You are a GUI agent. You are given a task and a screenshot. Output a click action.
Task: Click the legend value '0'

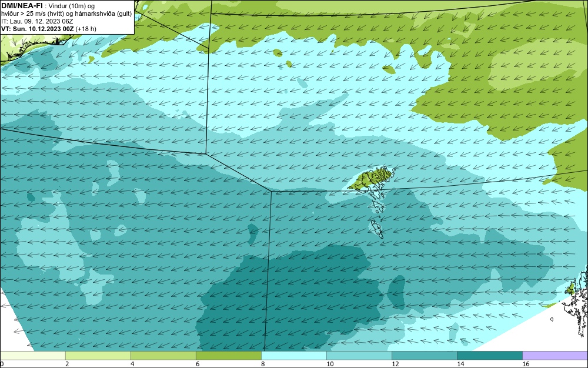2,364
